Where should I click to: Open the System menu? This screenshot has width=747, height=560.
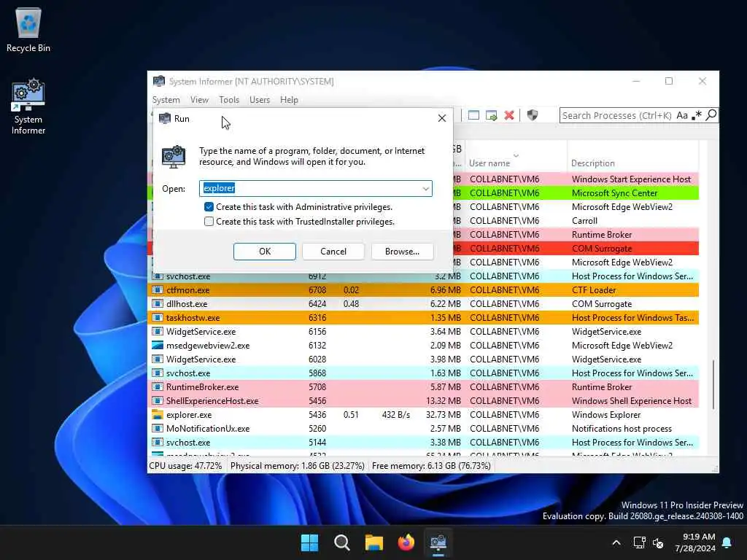166,99
